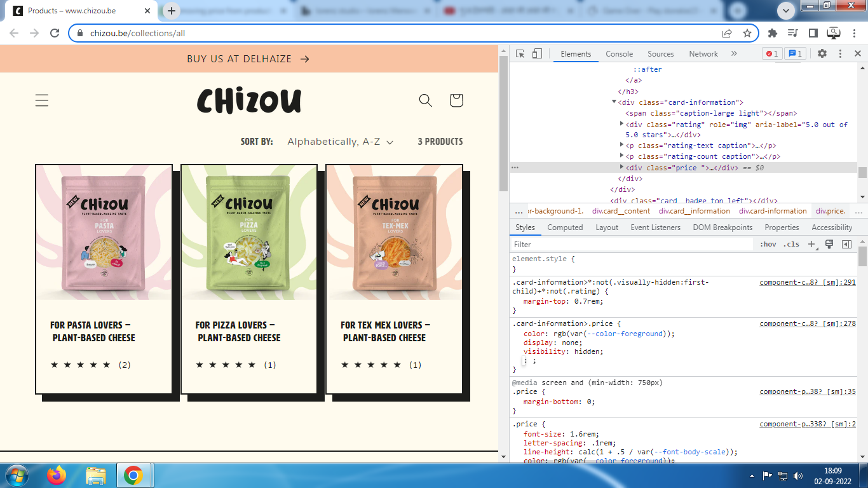Click the Pizza product package image
Screen dimensions: 868x488
(x=249, y=233)
